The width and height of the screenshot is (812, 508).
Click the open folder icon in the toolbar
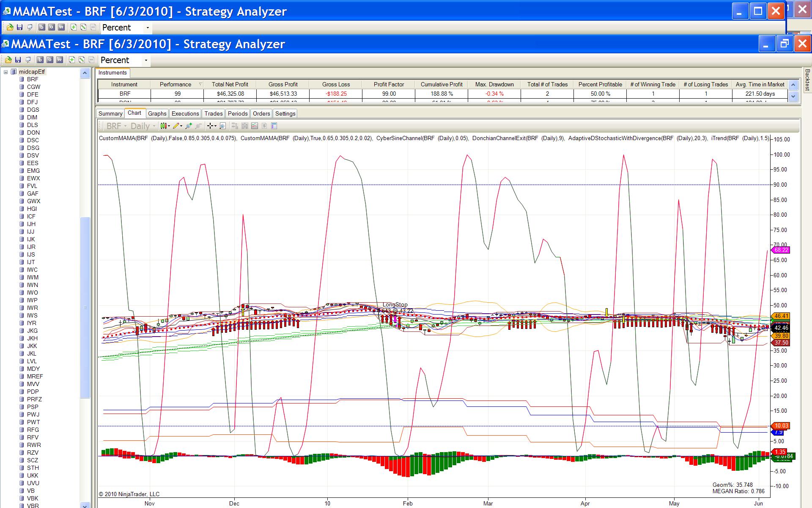(8, 60)
